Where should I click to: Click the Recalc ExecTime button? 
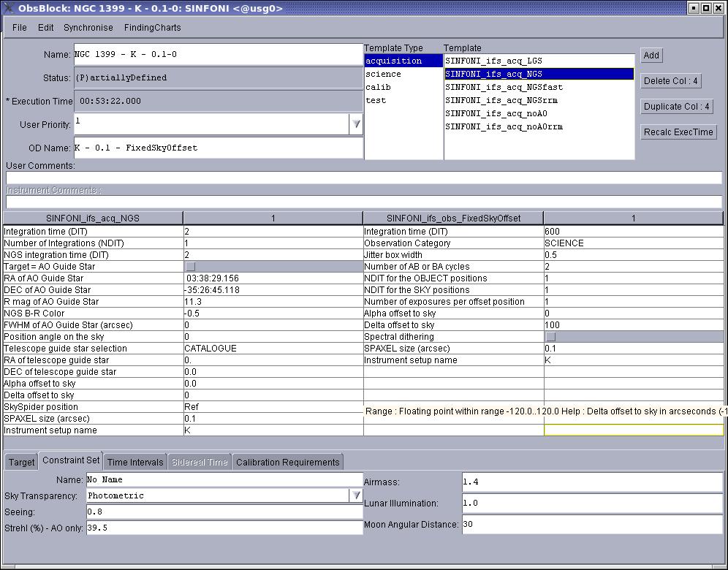(678, 132)
